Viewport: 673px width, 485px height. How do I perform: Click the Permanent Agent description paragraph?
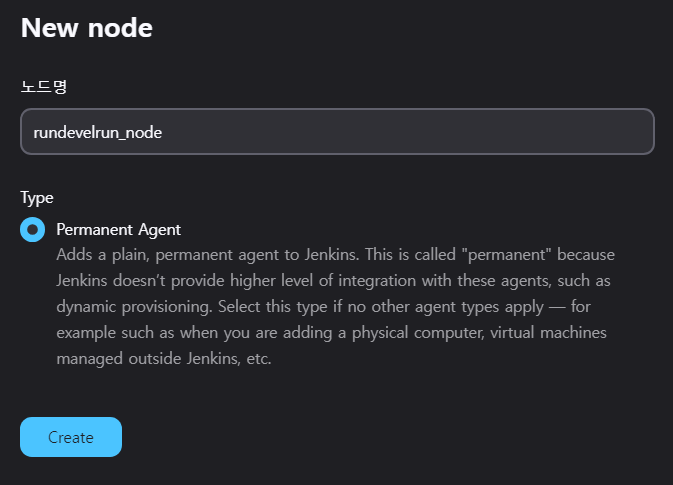click(x=335, y=306)
